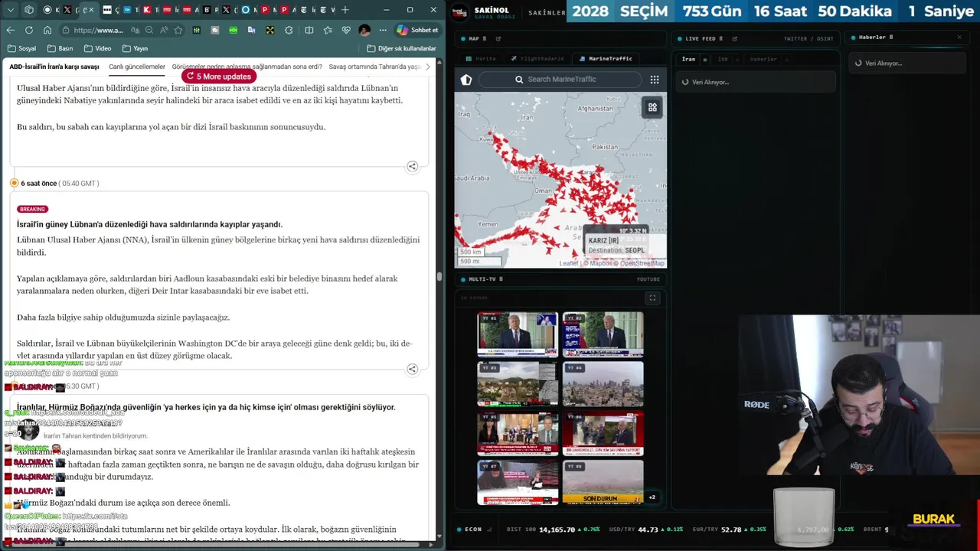Select the Canlı güncellemeler tab

tap(137, 67)
